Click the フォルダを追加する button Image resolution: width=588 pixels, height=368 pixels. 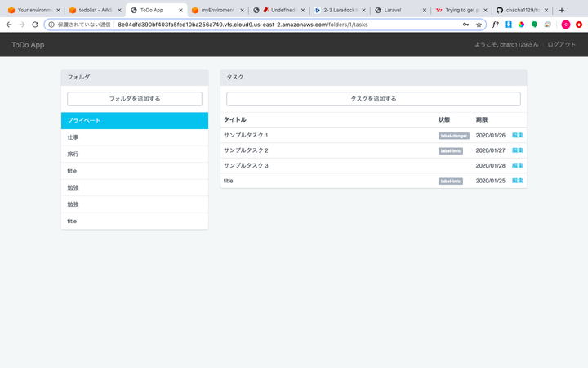click(x=135, y=99)
